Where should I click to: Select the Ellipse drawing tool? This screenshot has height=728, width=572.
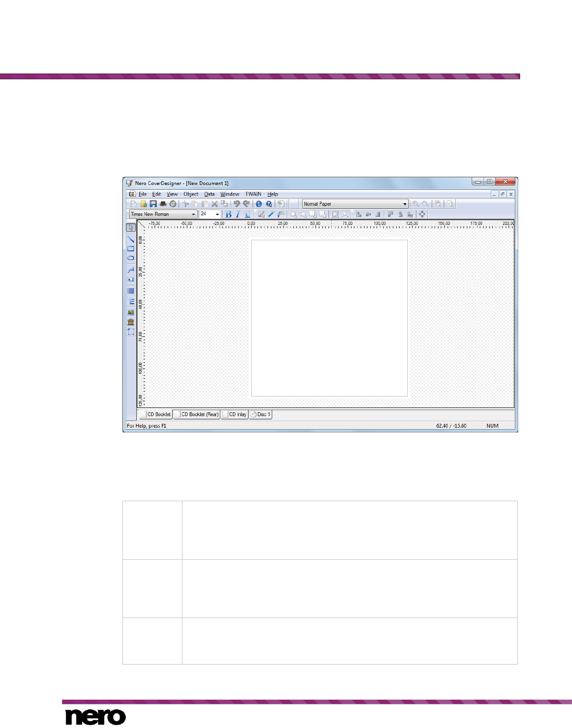pos(131,258)
